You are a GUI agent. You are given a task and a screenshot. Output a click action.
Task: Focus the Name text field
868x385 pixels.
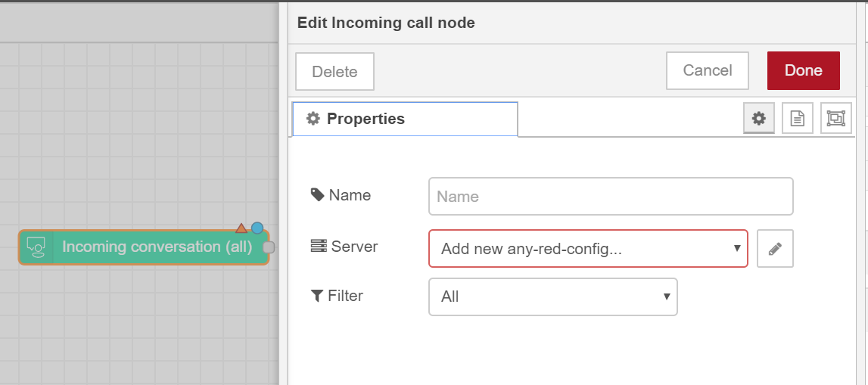611,197
